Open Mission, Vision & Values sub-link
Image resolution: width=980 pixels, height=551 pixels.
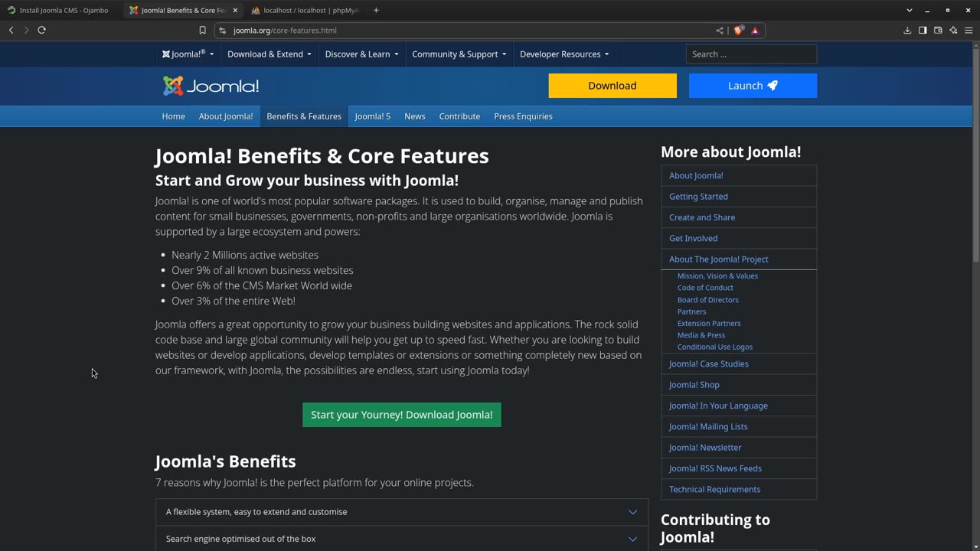point(717,276)
